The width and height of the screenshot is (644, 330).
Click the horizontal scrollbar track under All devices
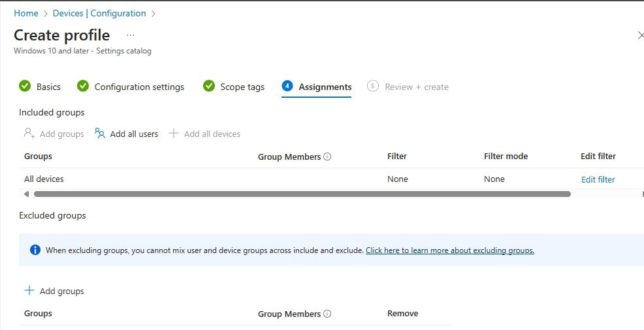302,194
